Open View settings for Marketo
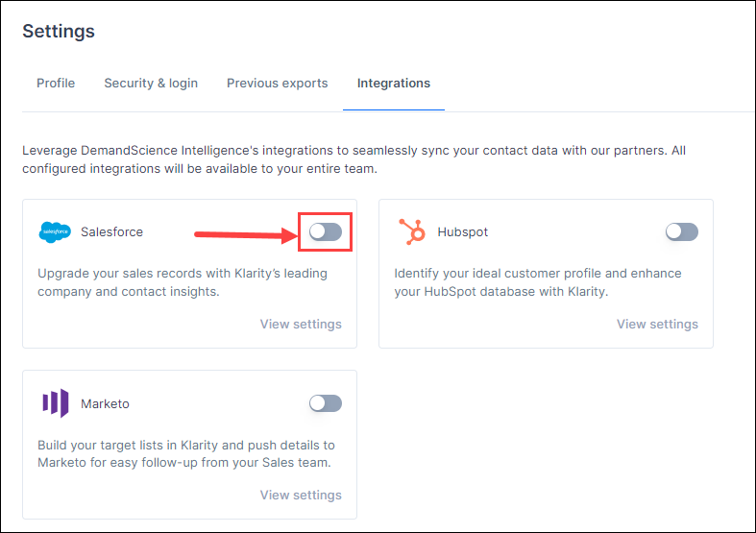The height and width of the screenshot is (533, 756). [x=301, y=495]
